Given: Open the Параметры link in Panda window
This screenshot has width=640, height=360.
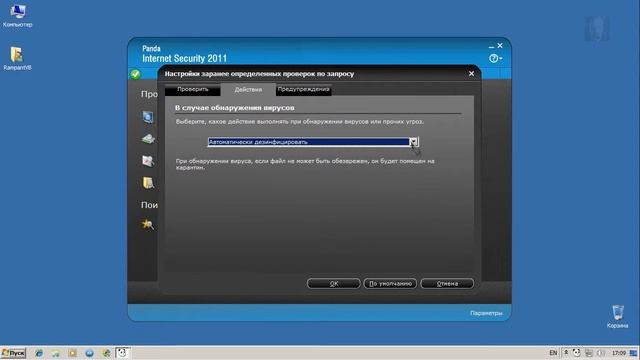Looking at the screenshot, I should click(x=486, y=313).
